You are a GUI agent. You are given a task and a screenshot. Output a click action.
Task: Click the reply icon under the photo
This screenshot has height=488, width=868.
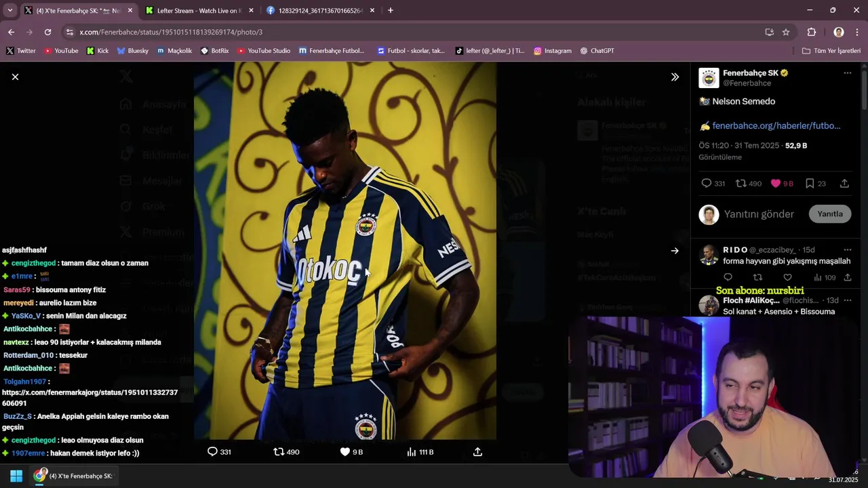tap(212, 452)
